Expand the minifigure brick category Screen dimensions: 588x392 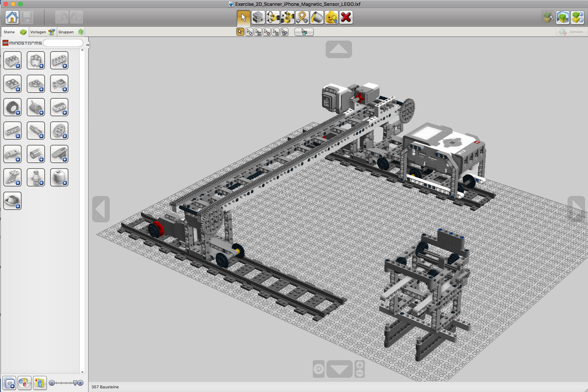(x=36, y=177)
